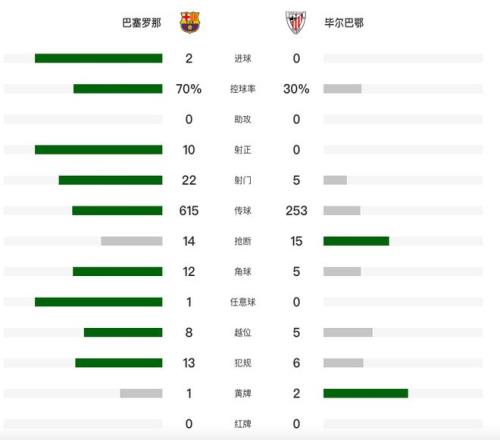Click Barcelona's gray 抢断 tackles bar
500x440 pixels.
tap(132, 241)
